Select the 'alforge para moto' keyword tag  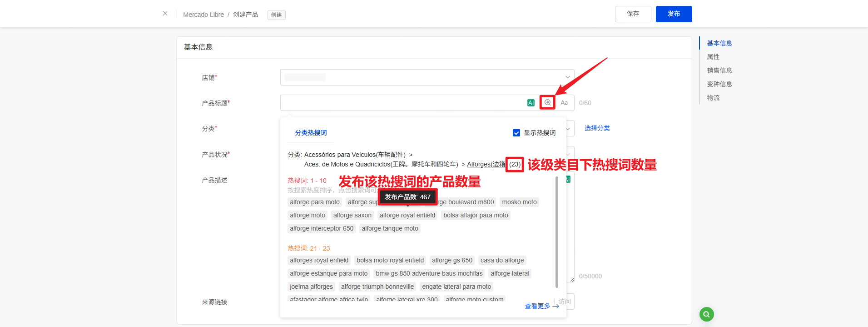315,202
